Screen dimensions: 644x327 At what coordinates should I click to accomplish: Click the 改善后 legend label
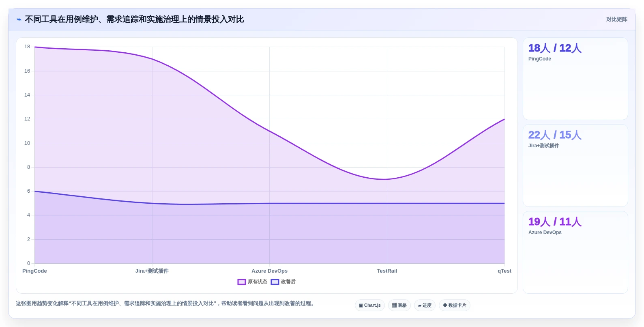288,282
